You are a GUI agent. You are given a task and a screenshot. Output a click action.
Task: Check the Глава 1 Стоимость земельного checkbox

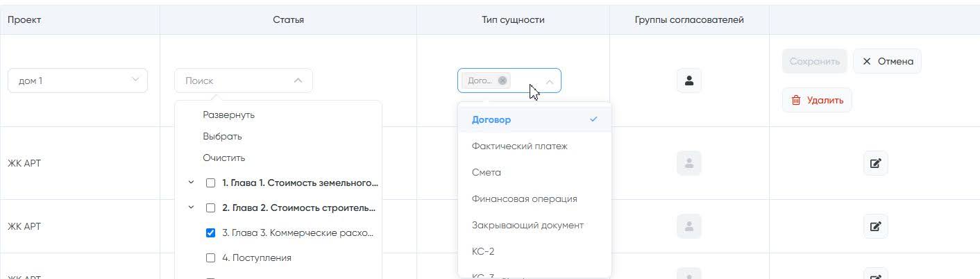click(x=211, y=183)
